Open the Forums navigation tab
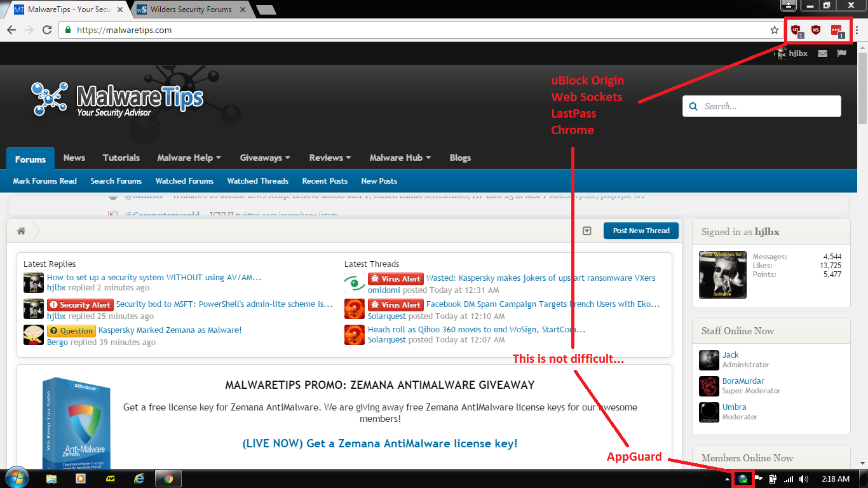The image size is (868, 488). [31, 159]
